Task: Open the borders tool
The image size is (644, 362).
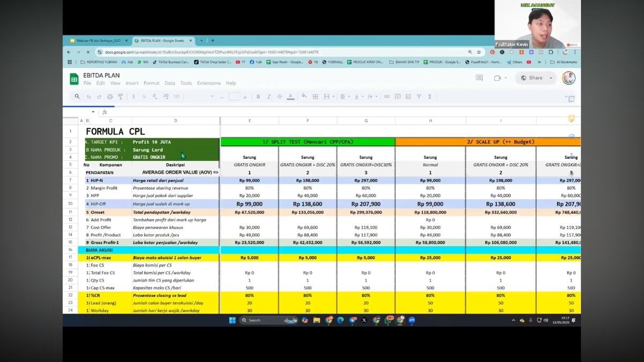Action: [315, 97]
